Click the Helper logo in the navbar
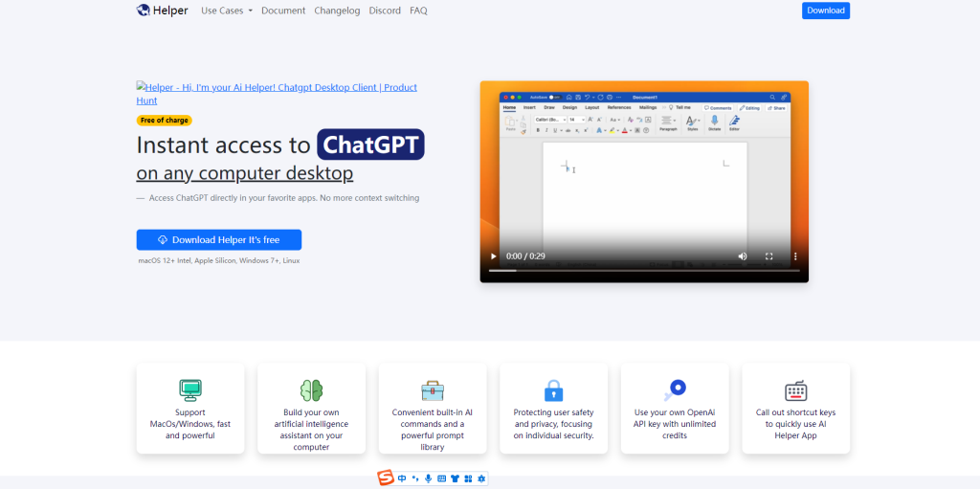 coord(162,11)
